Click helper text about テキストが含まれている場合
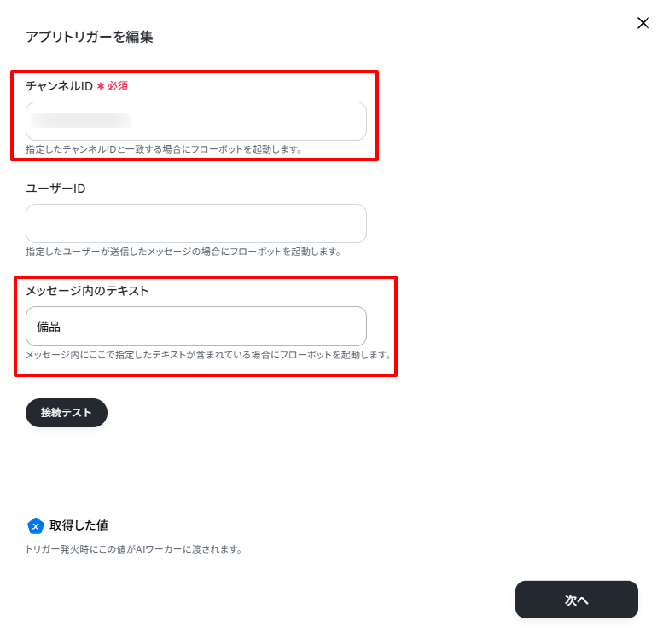Screen dimensions: 663x644 (208, 355)
